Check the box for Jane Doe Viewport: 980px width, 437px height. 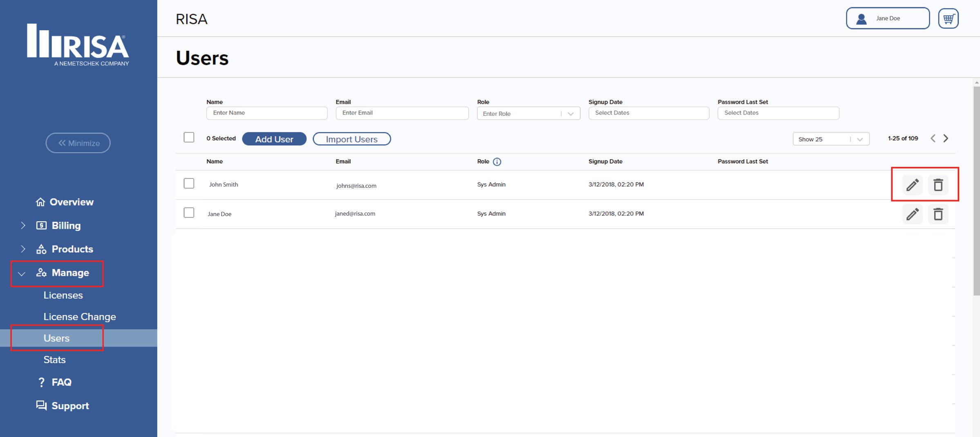tap(189, 213)
